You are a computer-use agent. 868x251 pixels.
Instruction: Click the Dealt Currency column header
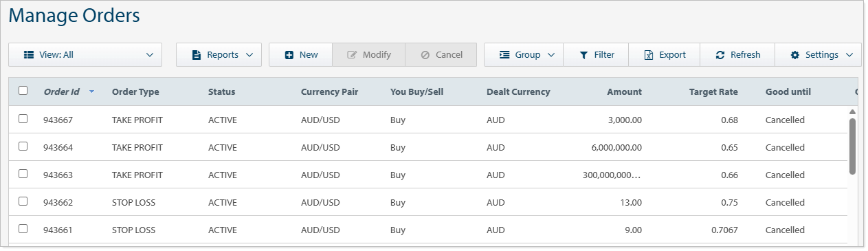click(x=518, y=91)
